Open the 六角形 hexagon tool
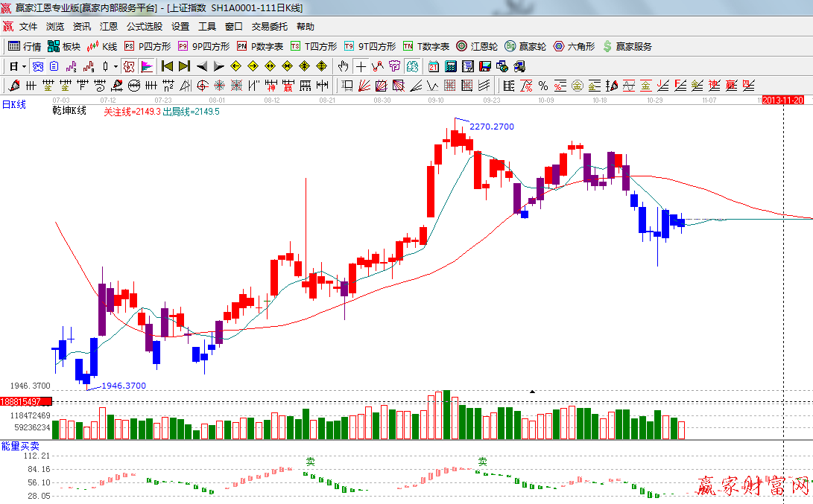Image resolution: width=813 pixels, height=504 pixels. pos(574,46)
